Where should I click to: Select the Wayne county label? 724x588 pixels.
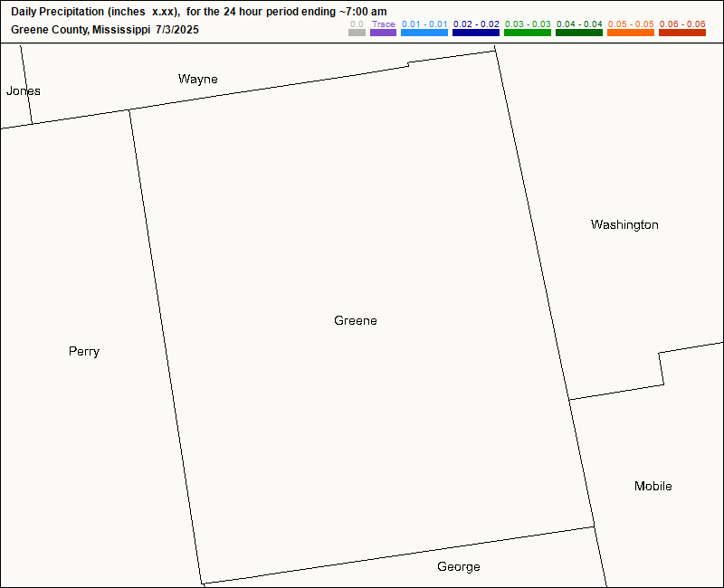click(198, 80)
